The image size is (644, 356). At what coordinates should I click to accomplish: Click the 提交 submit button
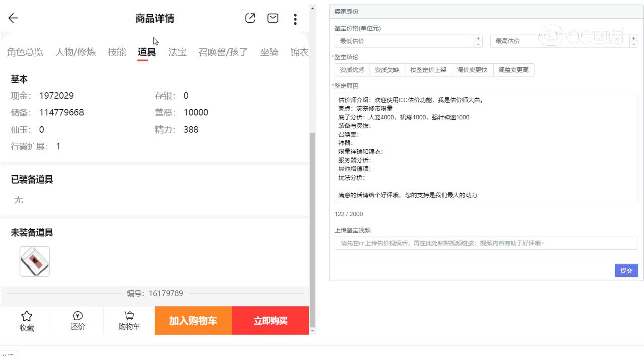coord(626,271)
